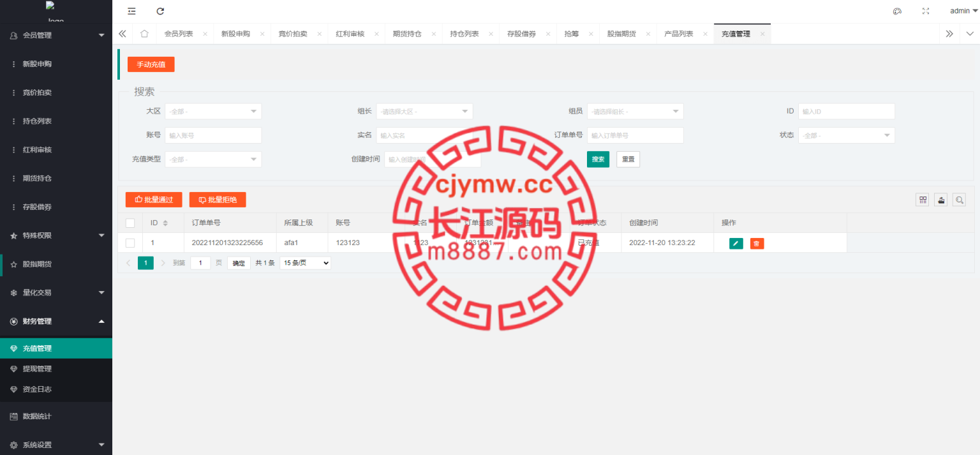The height and width of the screenshot is (455, 980).
Task: Switch to the 竞价拍卖 tab
Action: pos(293,34)
